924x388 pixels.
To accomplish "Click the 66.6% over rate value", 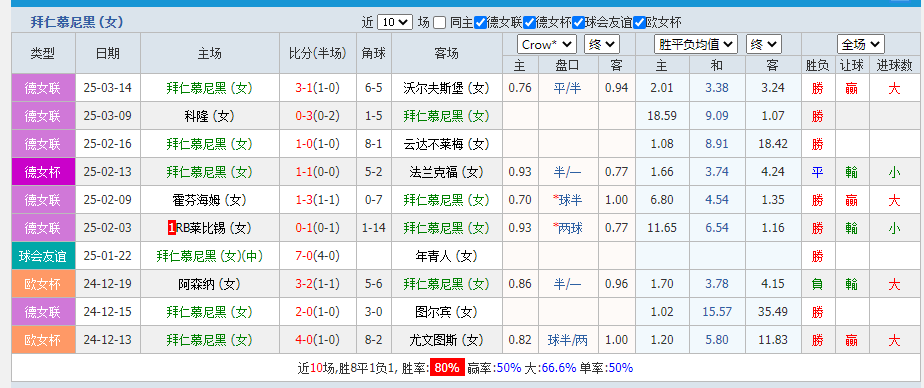I will pos(558,368).
